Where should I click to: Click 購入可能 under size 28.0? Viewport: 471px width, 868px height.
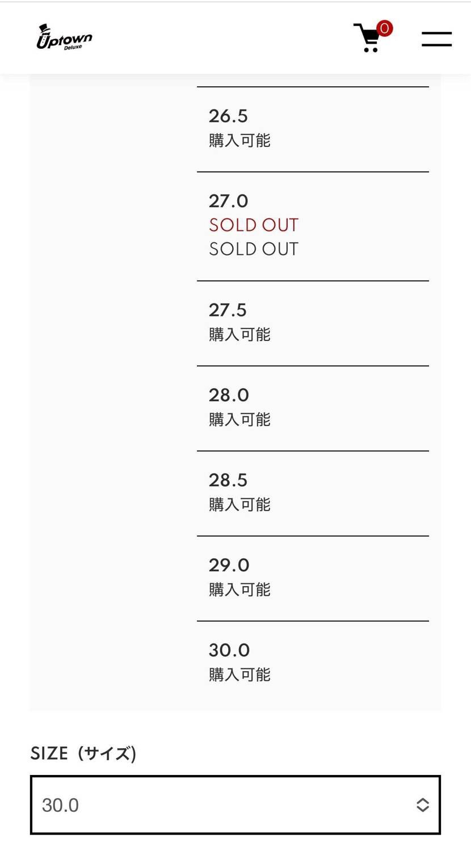point(239,419)
